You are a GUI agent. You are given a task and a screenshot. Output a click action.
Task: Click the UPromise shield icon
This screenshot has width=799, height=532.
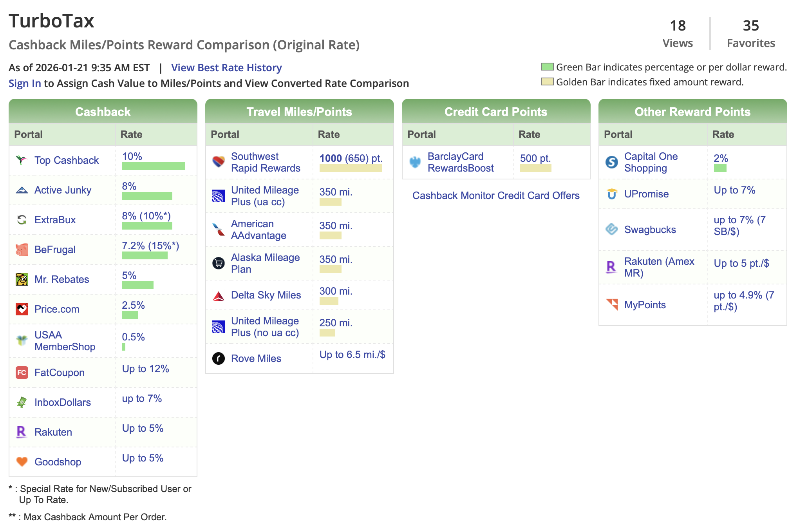pyautogui.click(x=611, y=194)
